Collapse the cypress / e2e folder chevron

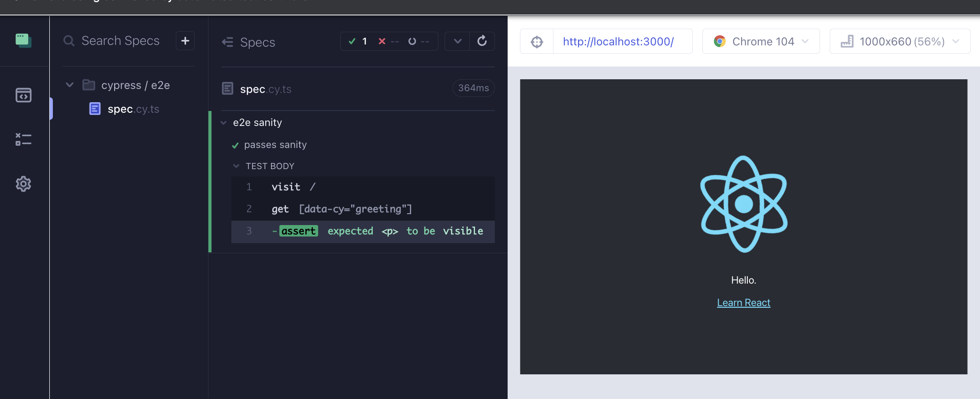pyautogui.click(x=70, y=85)
